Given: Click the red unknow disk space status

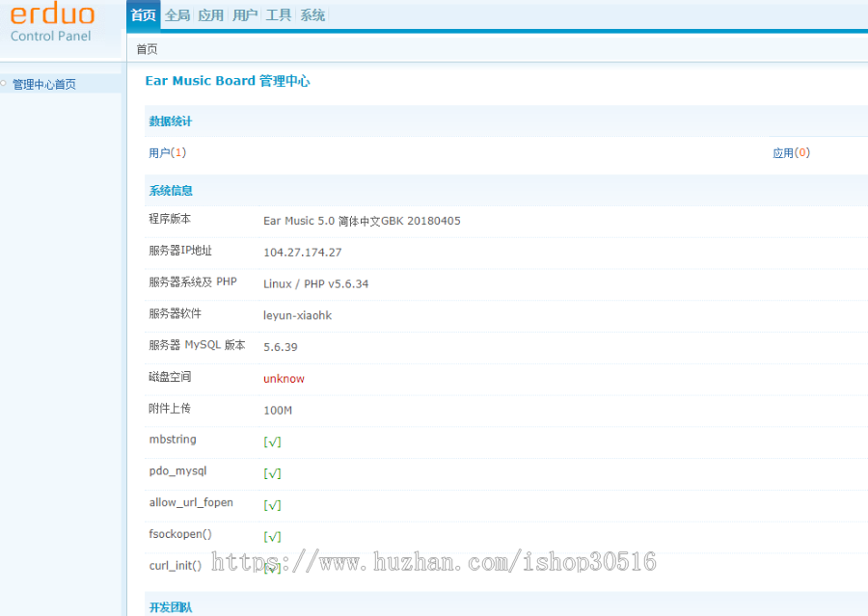Looking at the screenshot, I should click(x=284, y=378).
